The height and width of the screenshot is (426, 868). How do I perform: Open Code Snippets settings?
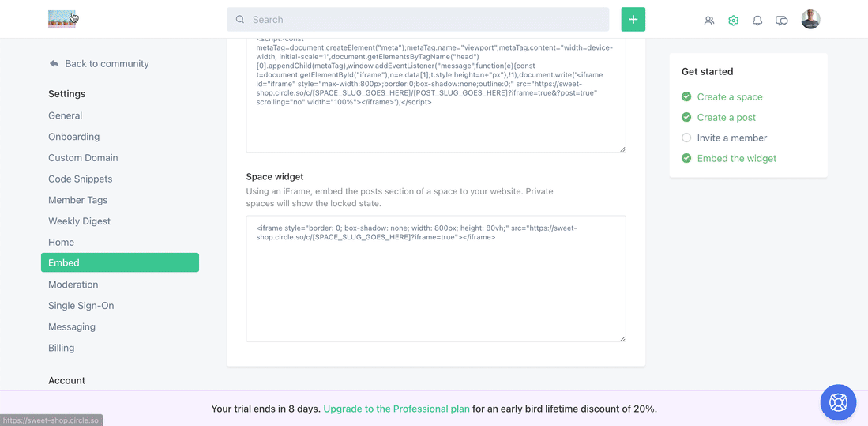coord(81,179)
